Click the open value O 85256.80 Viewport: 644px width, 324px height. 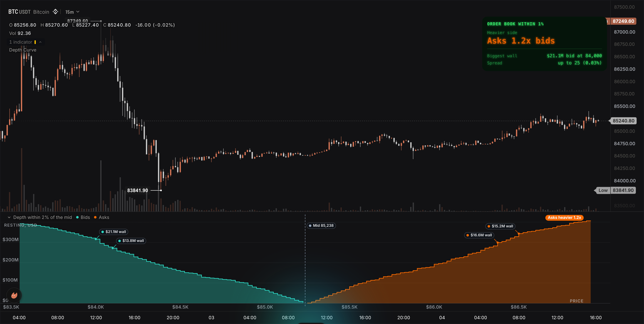[x=22, y=25]
